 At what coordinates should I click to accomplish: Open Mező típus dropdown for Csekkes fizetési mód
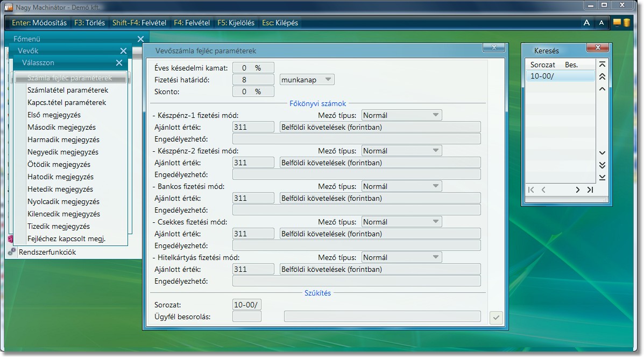click(x=402, y=222)
